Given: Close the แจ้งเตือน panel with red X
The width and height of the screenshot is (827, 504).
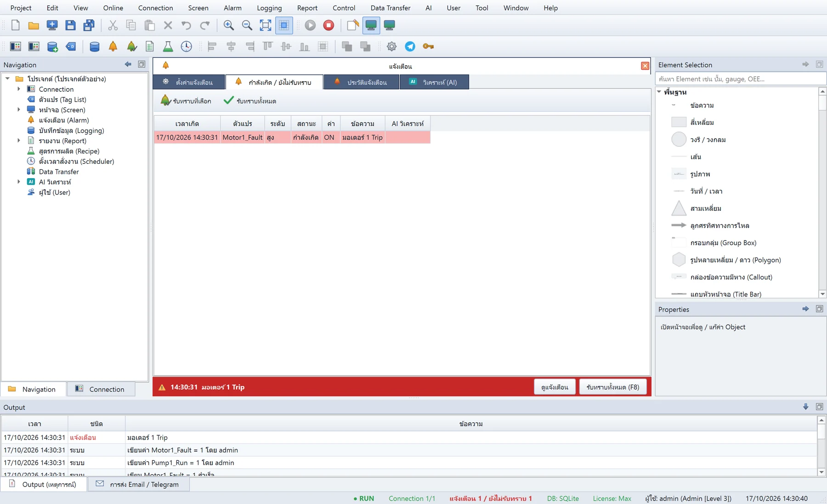Looking at the screenshot, I should coord(645,66).
